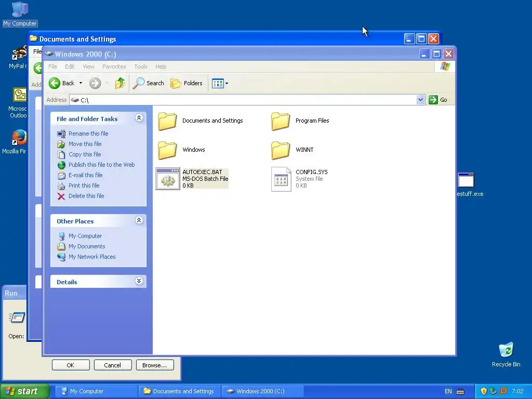532x399 pixels.
Task: Expand the Details panel
Action: [x=139, y=281]
